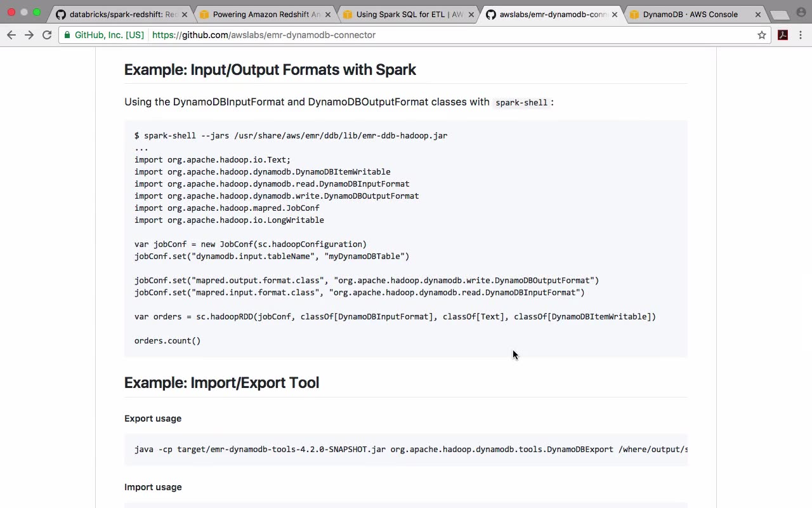Open the Chrome user profile icon

[801, 12]
